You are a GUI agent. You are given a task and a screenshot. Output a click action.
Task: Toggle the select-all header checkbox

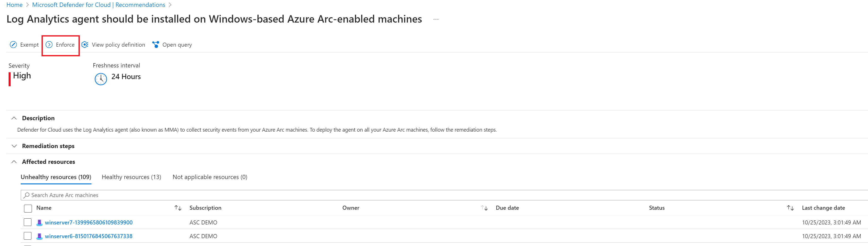[28, 208]
